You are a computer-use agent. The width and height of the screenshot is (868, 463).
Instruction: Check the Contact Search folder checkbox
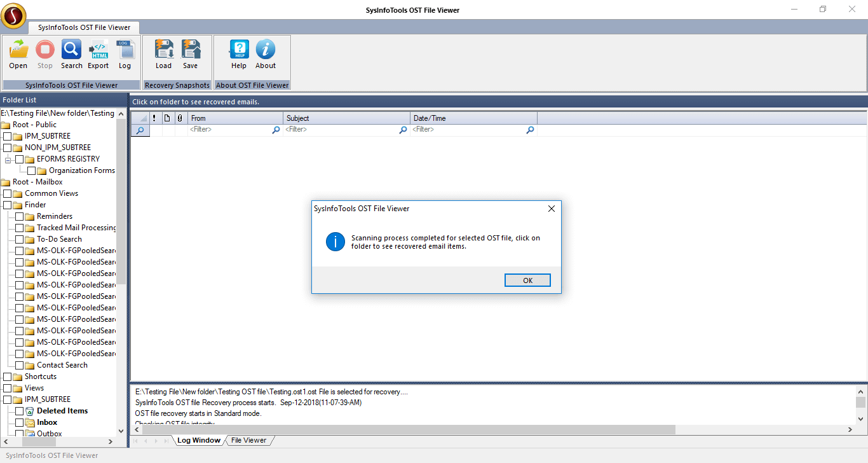click(20, 365)
